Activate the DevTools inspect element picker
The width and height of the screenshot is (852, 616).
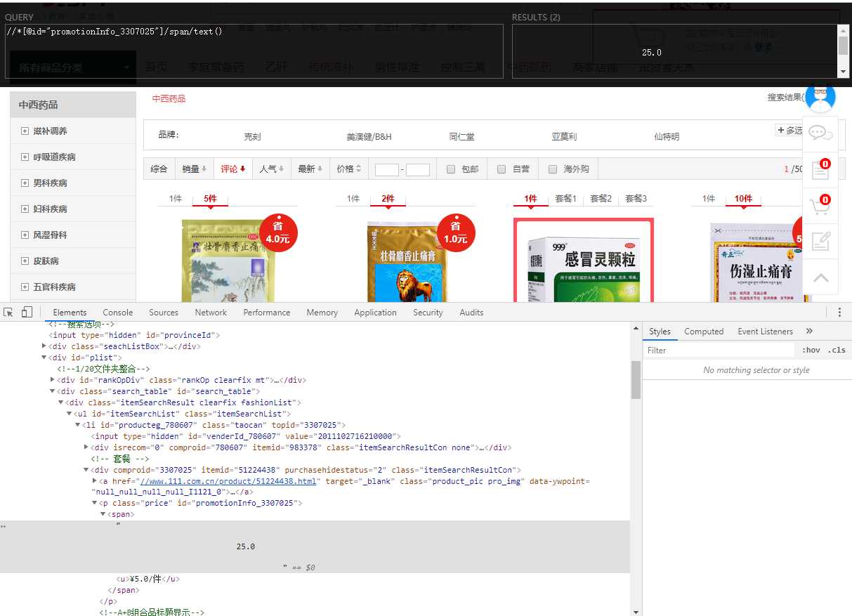tap(8, 313)
